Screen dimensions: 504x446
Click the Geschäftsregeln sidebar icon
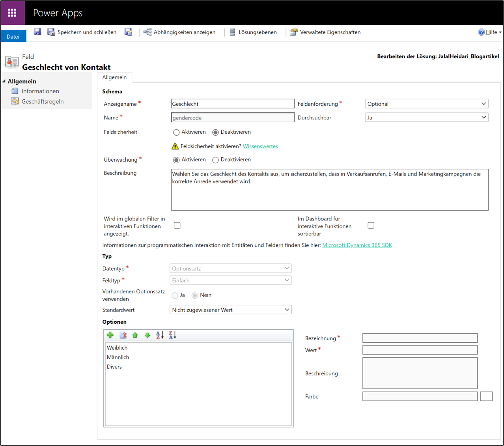15,102
